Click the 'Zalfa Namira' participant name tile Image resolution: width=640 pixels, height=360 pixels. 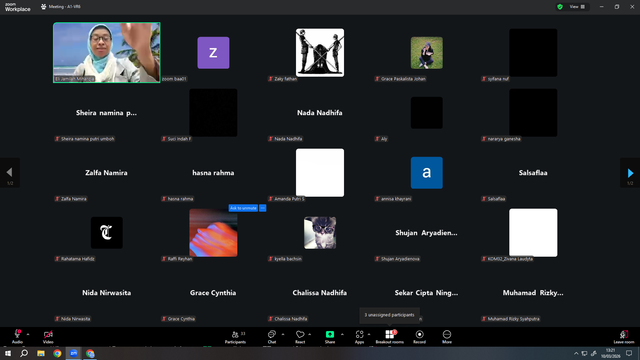point(107,173)
